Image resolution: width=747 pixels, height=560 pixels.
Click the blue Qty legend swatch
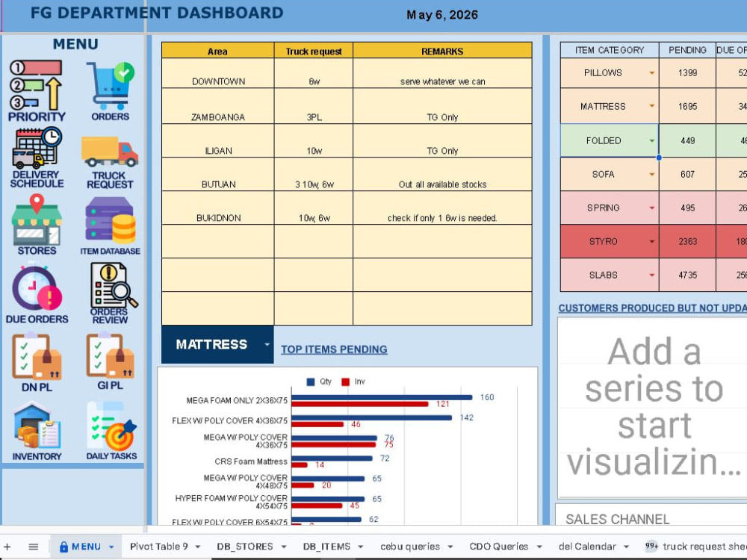(311, 382)
